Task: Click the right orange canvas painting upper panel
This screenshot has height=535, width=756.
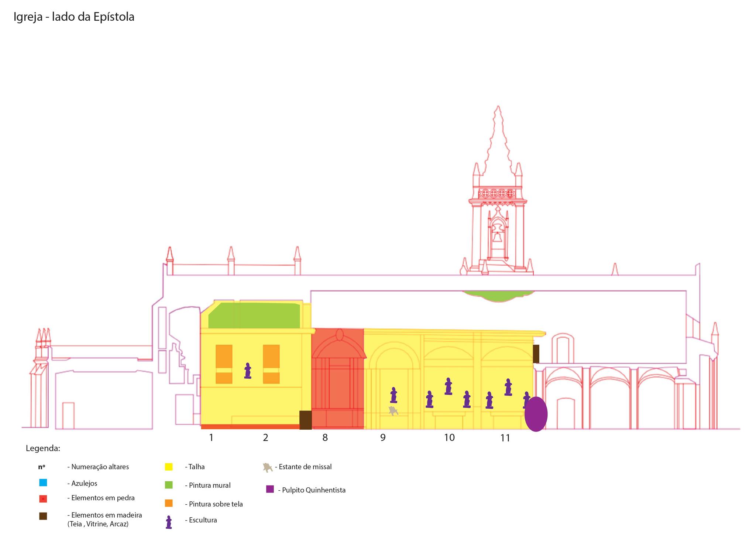Action: click(271, 356)
